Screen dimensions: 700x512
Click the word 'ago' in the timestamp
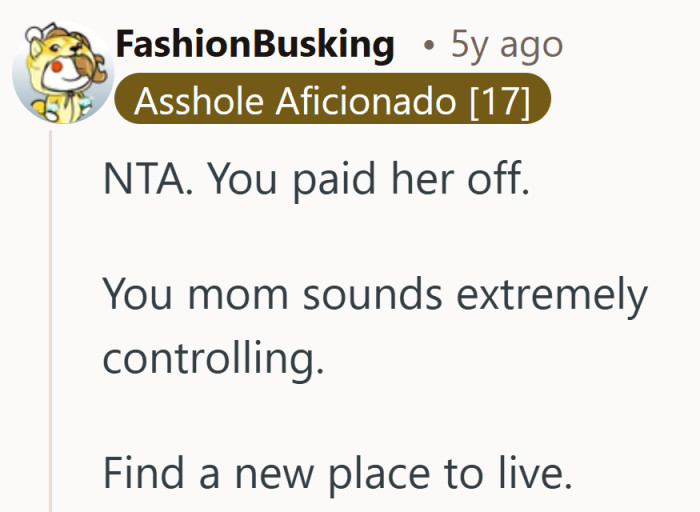pos(531,48)
